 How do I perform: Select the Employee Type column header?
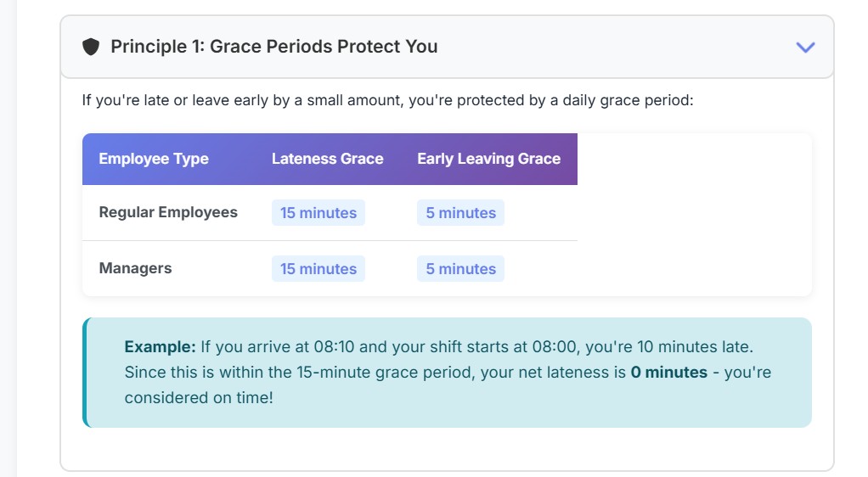154,159
